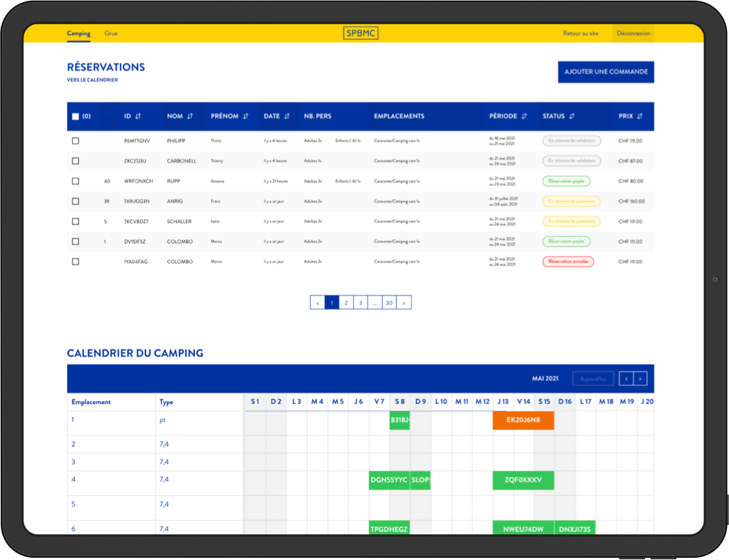Click Déconnexion to log out
This screenshot has height=560, width=729.
pyautogui.click(x=633, y=33)
